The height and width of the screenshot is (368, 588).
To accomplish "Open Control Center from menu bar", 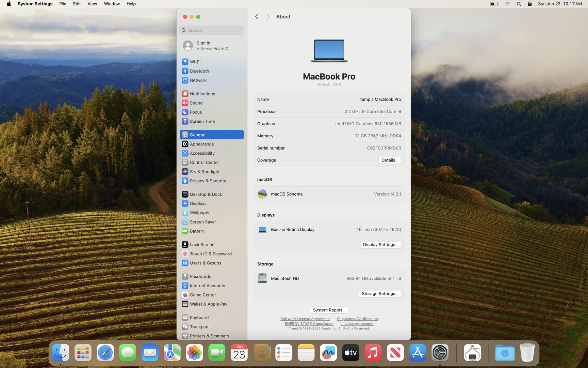I will point(530,4).
